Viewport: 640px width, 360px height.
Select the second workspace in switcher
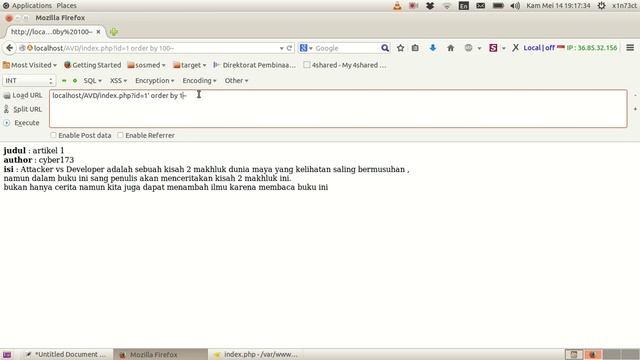click(x=593, y=354)
